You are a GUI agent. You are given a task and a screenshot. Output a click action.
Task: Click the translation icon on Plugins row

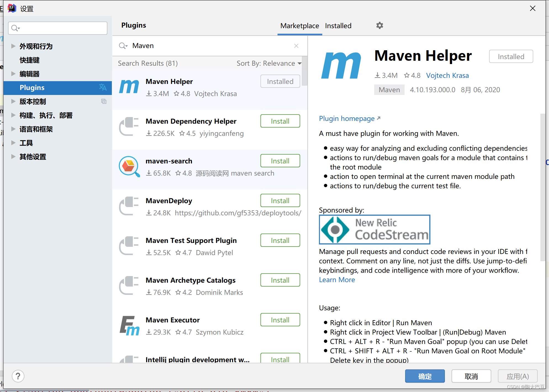coord(103,88)
